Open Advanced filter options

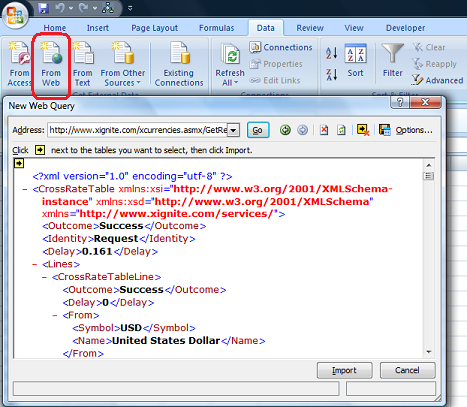click(437, 80)
